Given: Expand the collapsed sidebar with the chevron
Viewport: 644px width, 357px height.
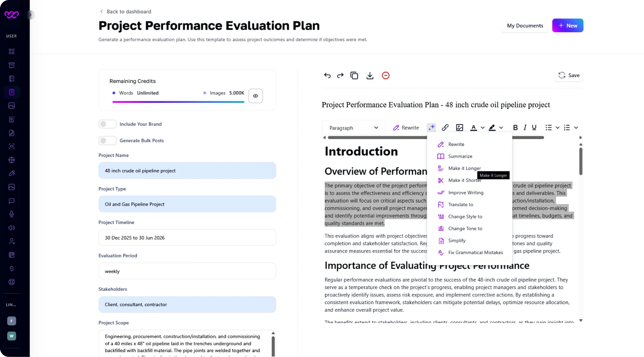Looking at the screenshot, I should click(30, 15).
